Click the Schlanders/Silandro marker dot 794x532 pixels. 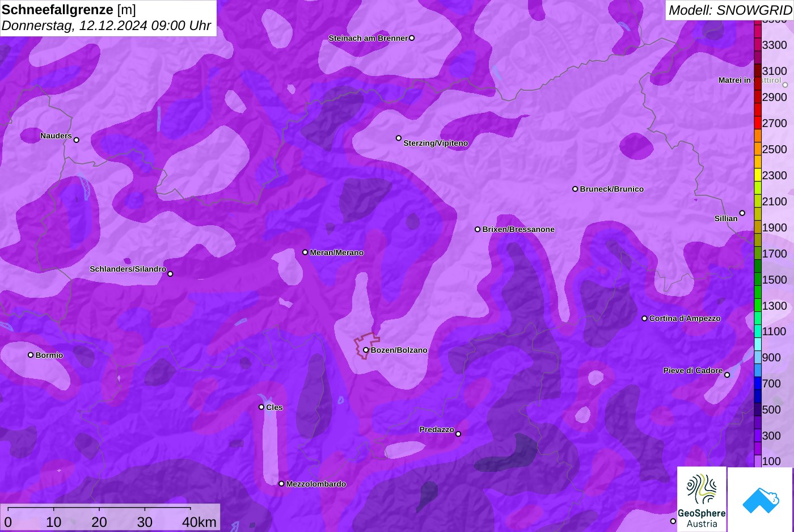[x=170, y=274]
